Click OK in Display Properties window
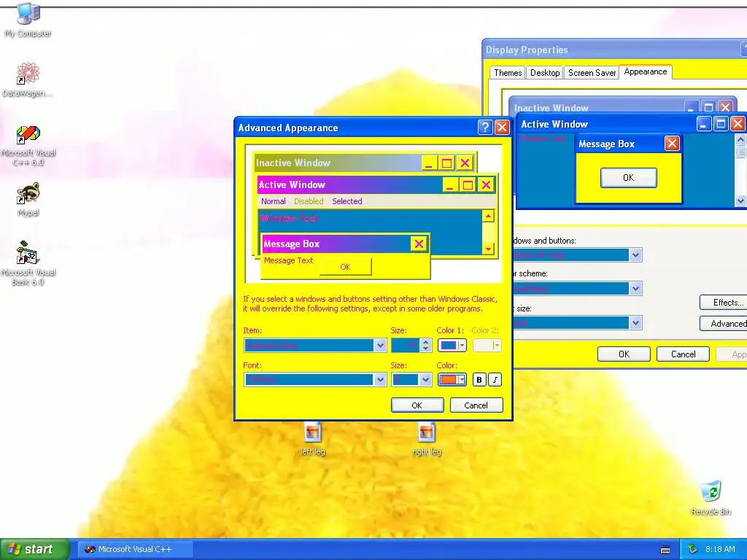 pos(624,354)
